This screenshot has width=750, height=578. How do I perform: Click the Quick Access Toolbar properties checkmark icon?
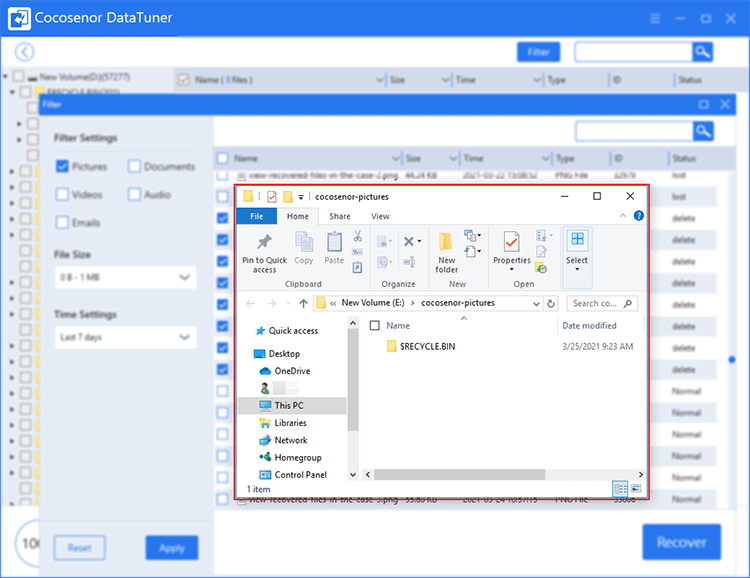(272, 197)
